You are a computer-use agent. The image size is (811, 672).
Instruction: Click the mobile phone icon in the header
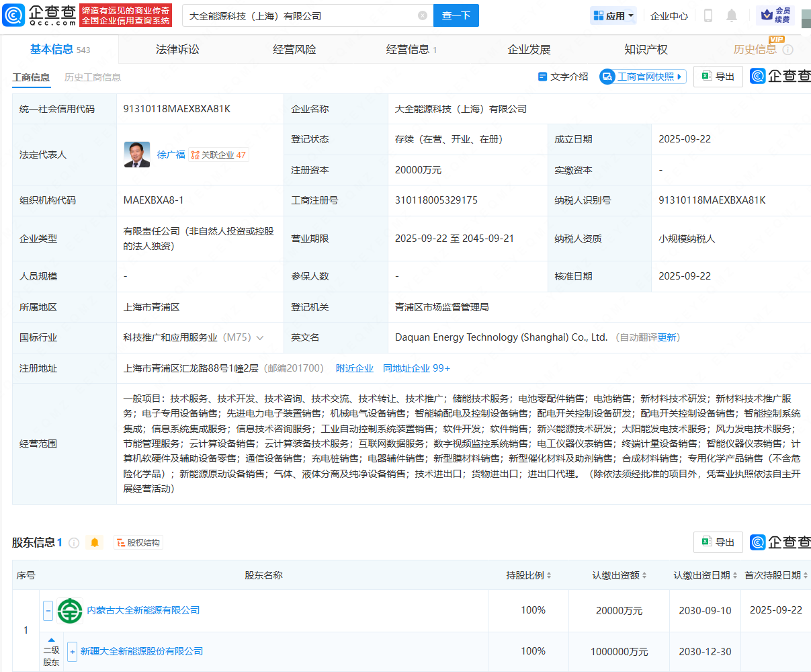tap(708, 15)
